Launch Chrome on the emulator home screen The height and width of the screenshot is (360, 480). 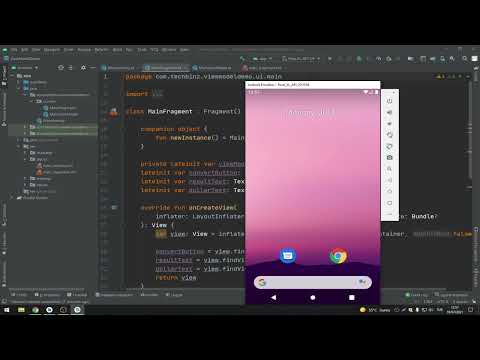338,256
